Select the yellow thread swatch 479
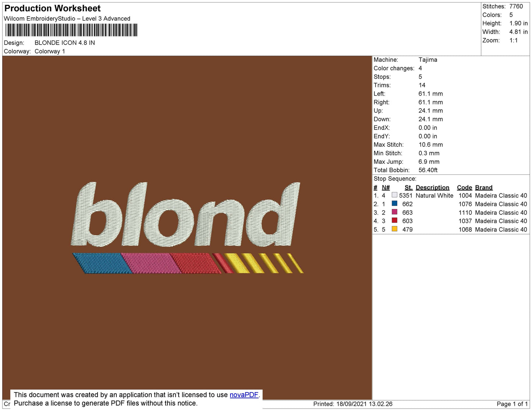 pyautogui.click(x=395, y=229)
